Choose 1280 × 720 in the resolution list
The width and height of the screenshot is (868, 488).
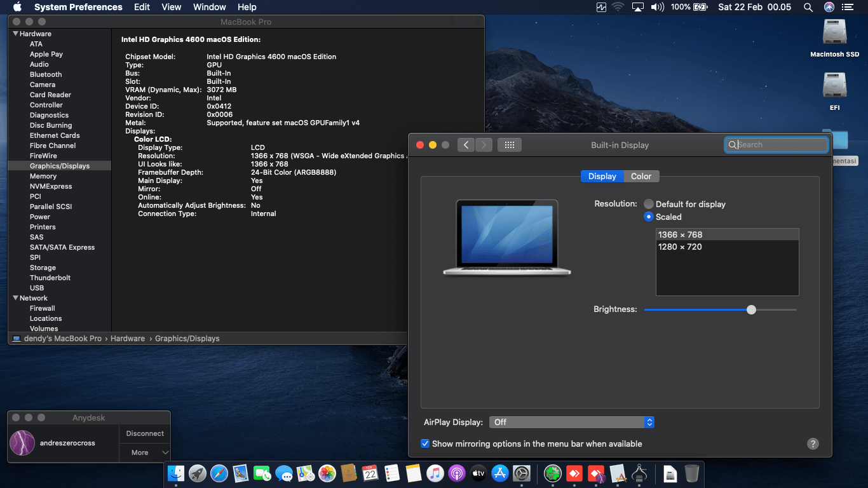click(x=727, y=247)
